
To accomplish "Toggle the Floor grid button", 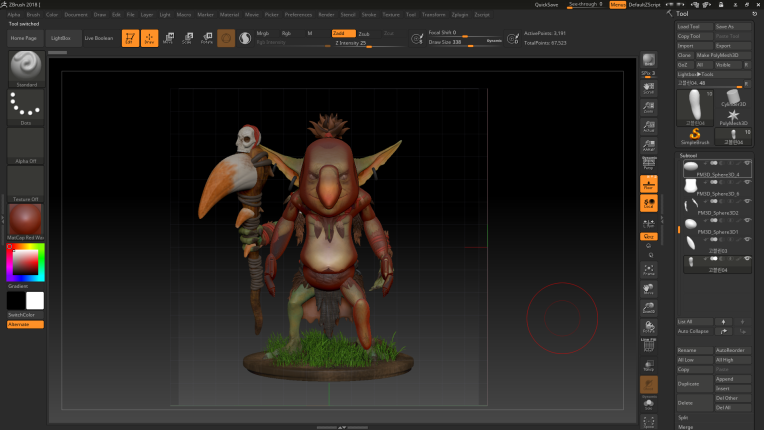I will tap(649, 184).
